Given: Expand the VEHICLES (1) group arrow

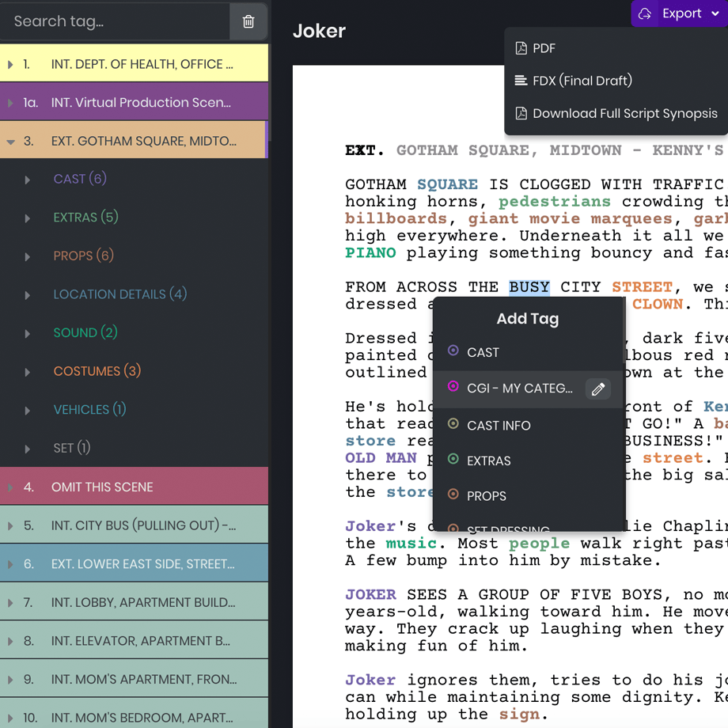Looking at the screenshot, I should click(x=28, y=411).
